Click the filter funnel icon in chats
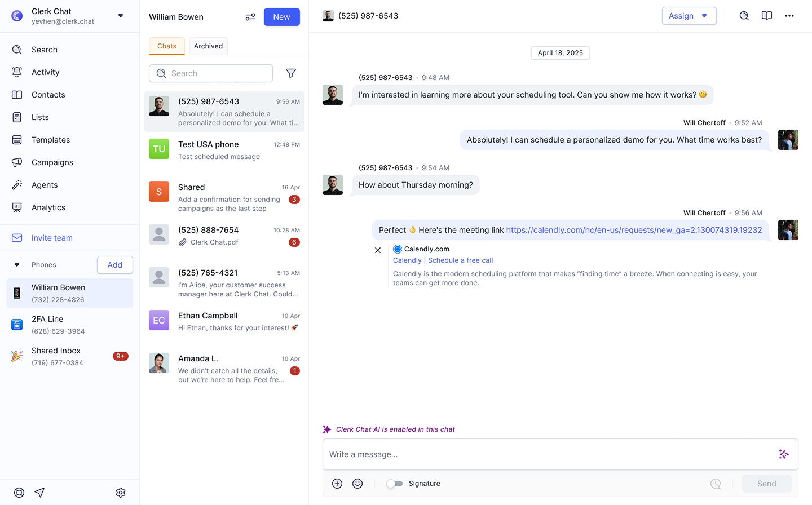Viewport: 812px width, 505px height. click(291, 73)
